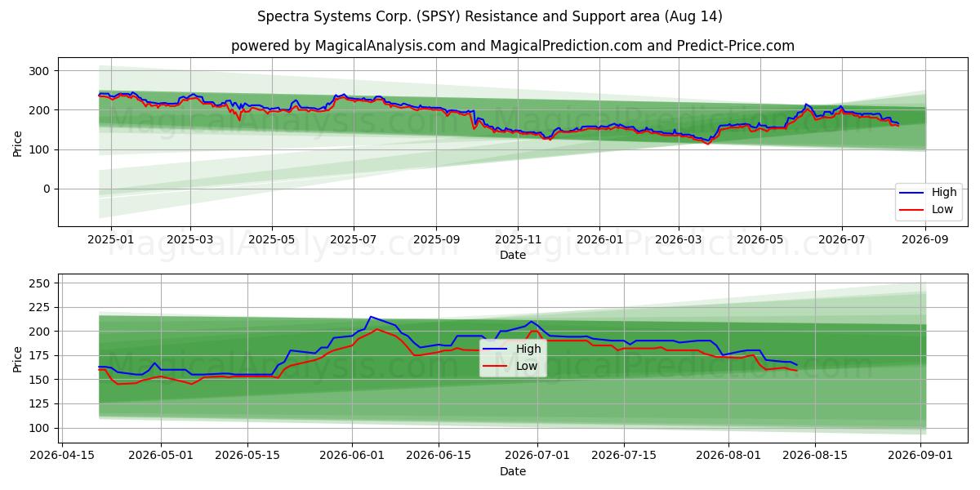The image size is (980, 490).
Task: Click the '2026-03' tick on top chart
Action: 679,240
